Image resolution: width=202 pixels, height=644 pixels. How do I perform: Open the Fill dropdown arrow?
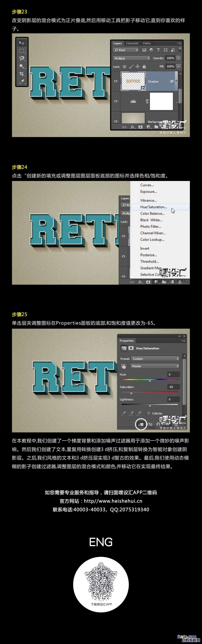point(179,66)
